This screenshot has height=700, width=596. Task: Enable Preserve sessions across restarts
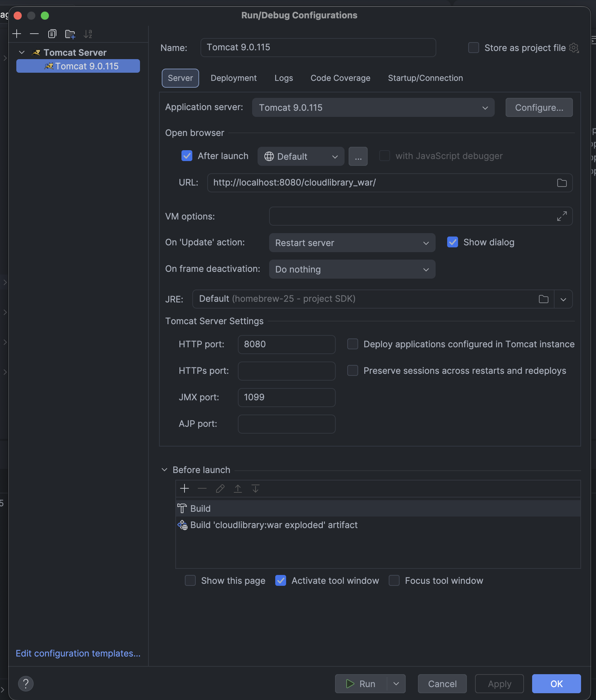pos(353,371)
